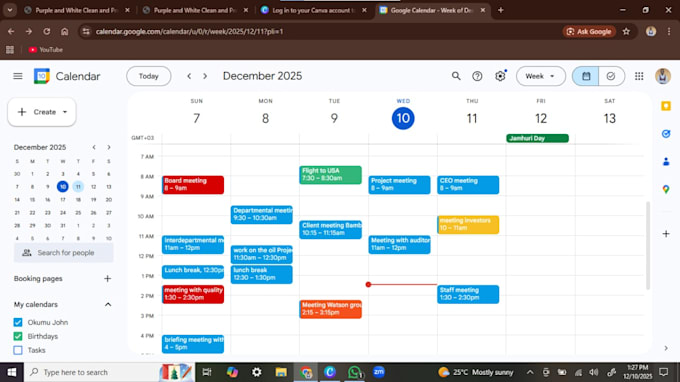The height and width of the screenshot is (382, 680).
Task: Go to the previous week arrow
Action: (189, 76)
